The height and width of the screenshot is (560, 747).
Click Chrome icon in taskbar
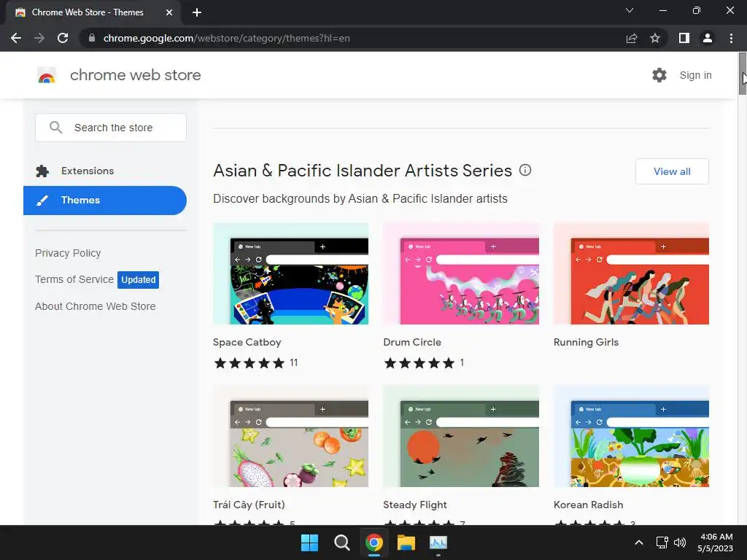[374, 542]
